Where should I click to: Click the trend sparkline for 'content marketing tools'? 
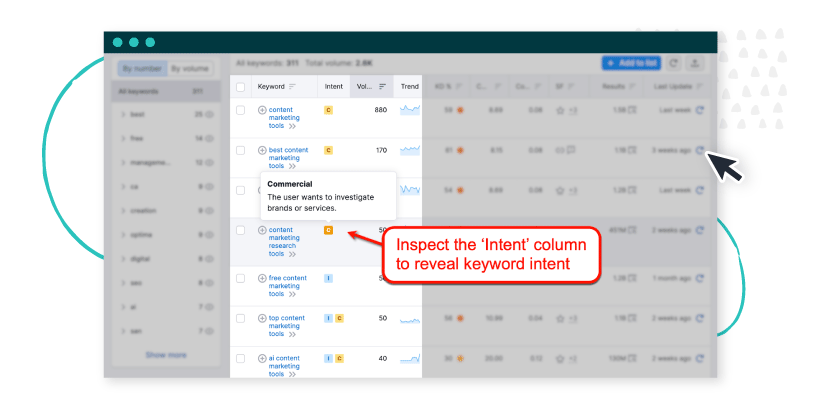click(410, 109)
